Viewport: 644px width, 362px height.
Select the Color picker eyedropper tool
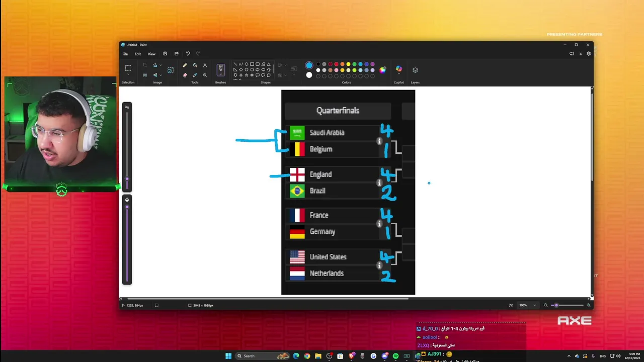click(x=195, y=75)
